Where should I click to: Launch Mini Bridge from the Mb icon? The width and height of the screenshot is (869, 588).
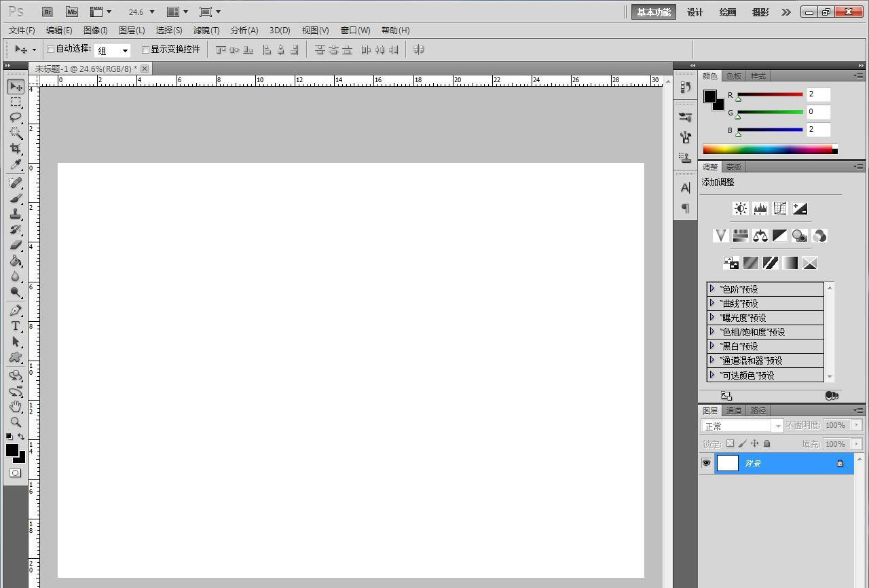pos(71,12)
